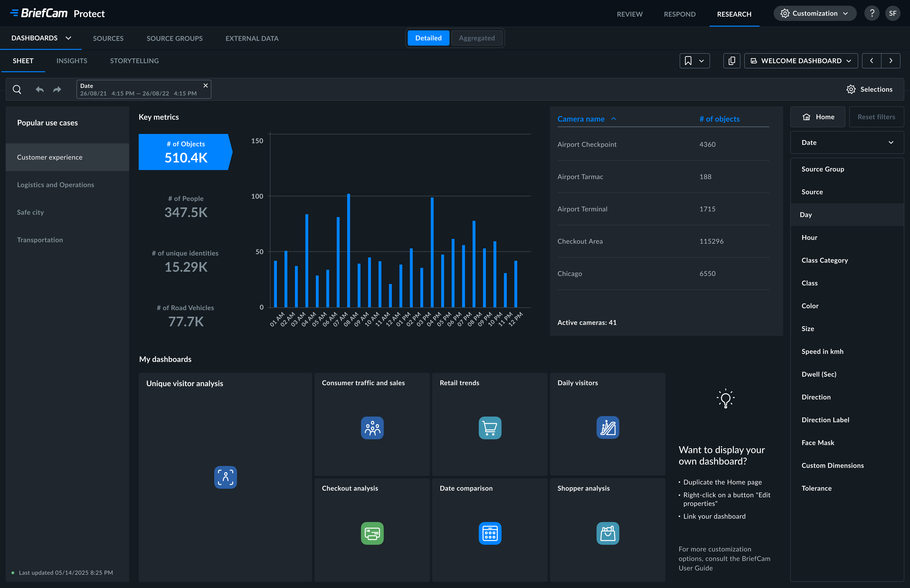This screenshot has width=910, height=588.
Task: Select Transportation use case
Action: 67,240
